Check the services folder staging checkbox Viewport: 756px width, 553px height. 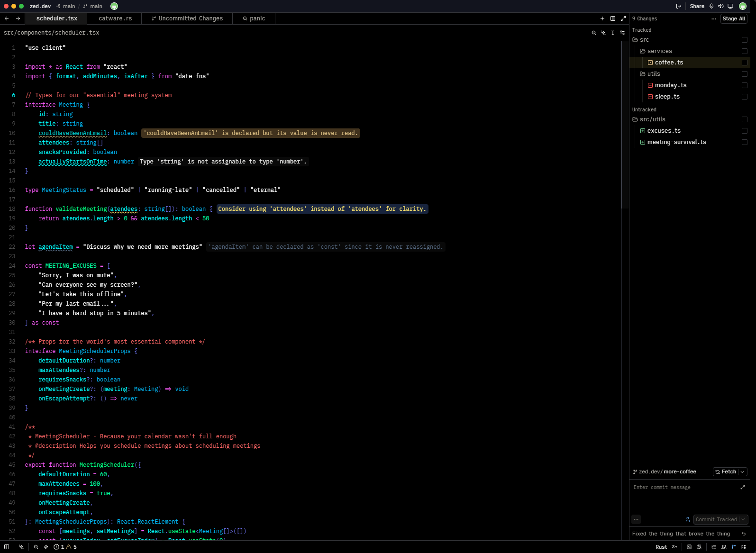745,51
